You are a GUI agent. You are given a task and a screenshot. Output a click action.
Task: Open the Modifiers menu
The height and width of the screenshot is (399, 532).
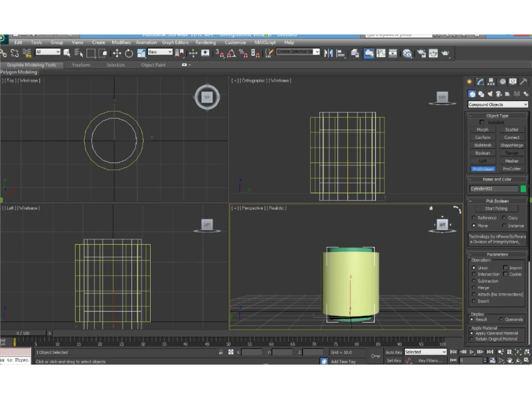point(121,42)
